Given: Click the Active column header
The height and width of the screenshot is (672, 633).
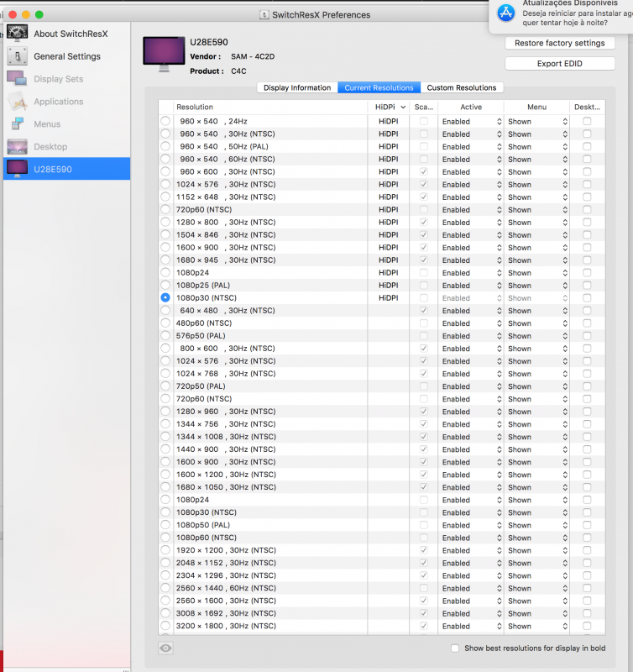Looking at the screenshot, I should [x=471, y=107].
